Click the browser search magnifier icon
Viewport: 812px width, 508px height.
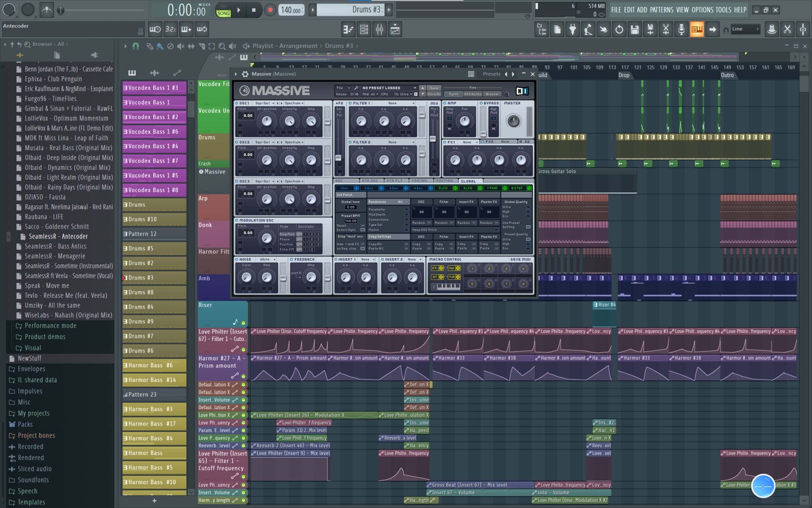(x=27, y=44)
